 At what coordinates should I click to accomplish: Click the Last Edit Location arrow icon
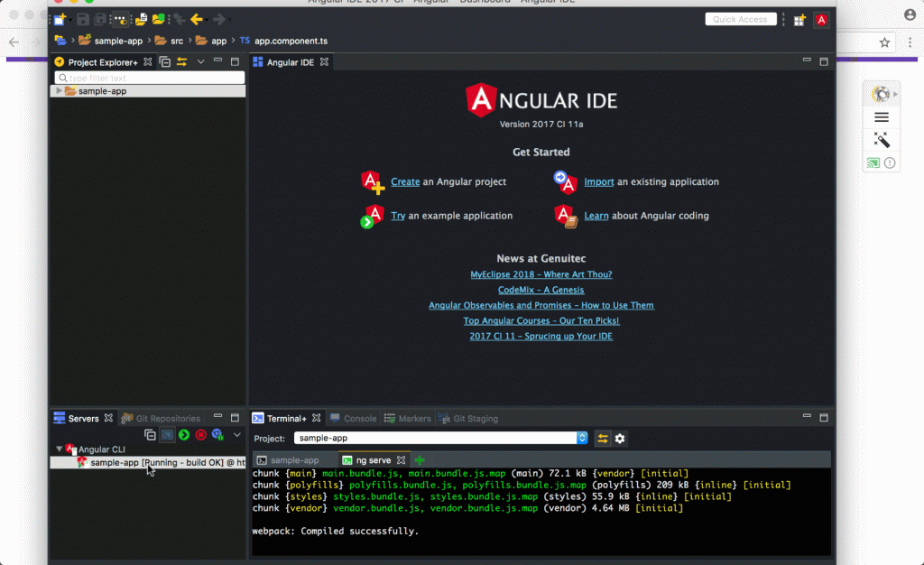[180, 20]
